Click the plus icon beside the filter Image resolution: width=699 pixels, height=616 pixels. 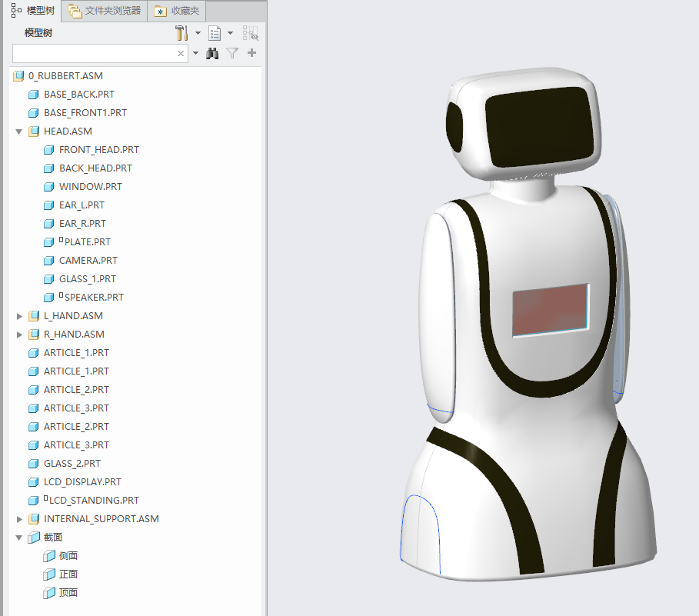pyautogui.click(x=251, y=54)
